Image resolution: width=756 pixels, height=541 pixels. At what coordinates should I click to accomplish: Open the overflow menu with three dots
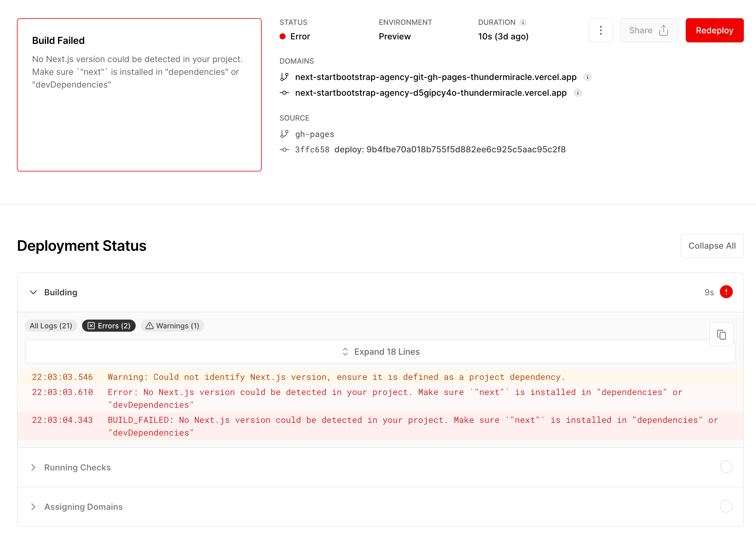[601, 30]
